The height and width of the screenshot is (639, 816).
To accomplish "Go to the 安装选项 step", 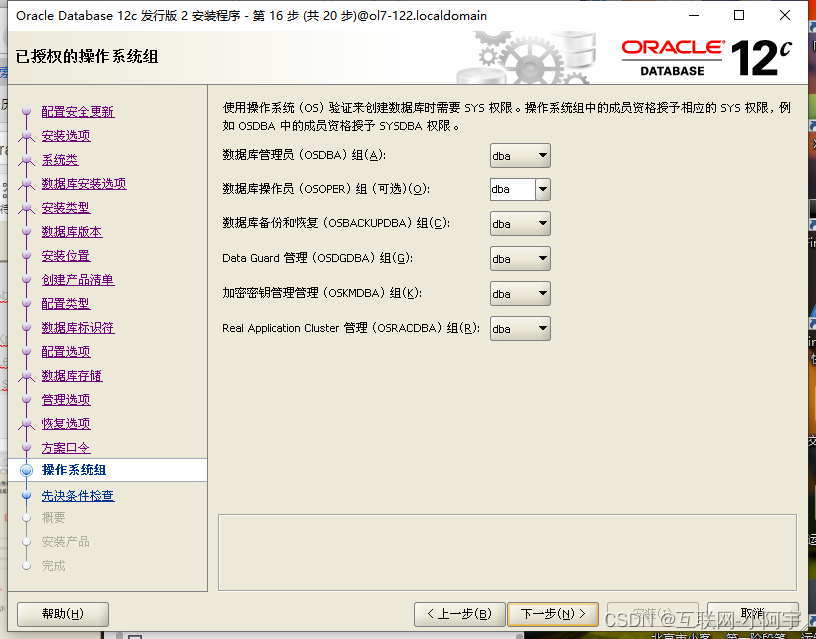I will (x=66, y=135).
